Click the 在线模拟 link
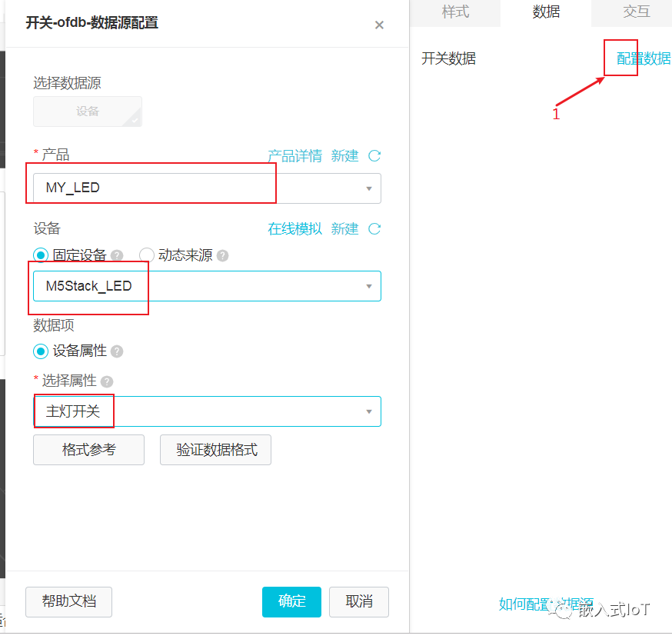Screen dimensions: 672x639 click(294, 229)
